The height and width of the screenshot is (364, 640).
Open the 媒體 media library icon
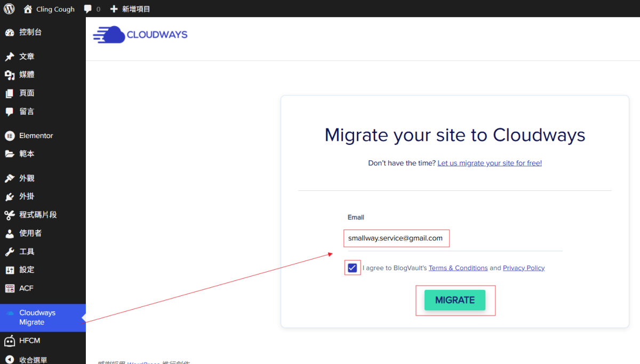10,75
